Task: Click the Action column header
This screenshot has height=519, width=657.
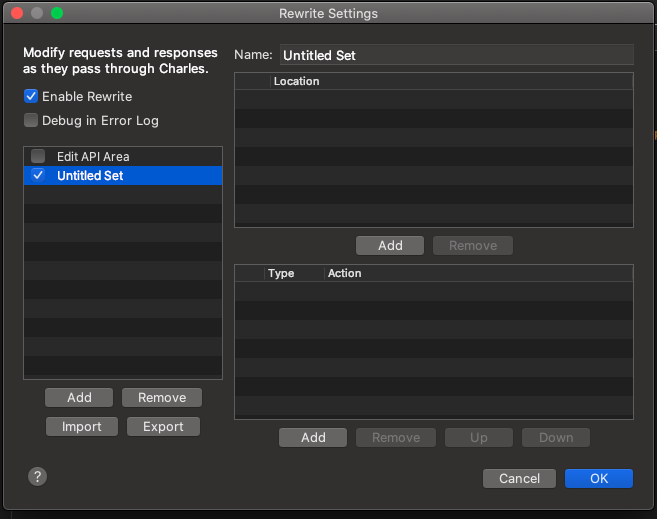Action: (x=478, y=273)
